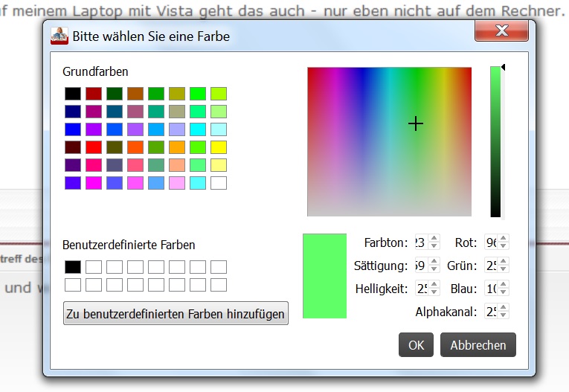
Task: Click the Abbrechen button
Action: click(x=478, y=345)
